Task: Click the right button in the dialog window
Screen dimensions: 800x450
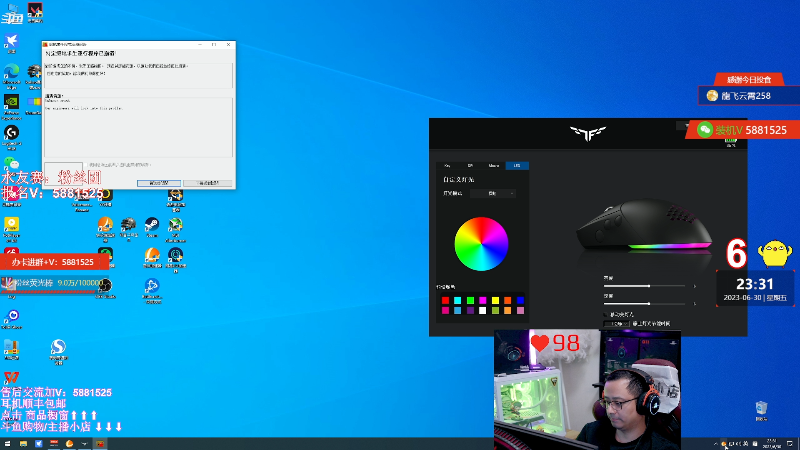Action: (x=208, y=183)
